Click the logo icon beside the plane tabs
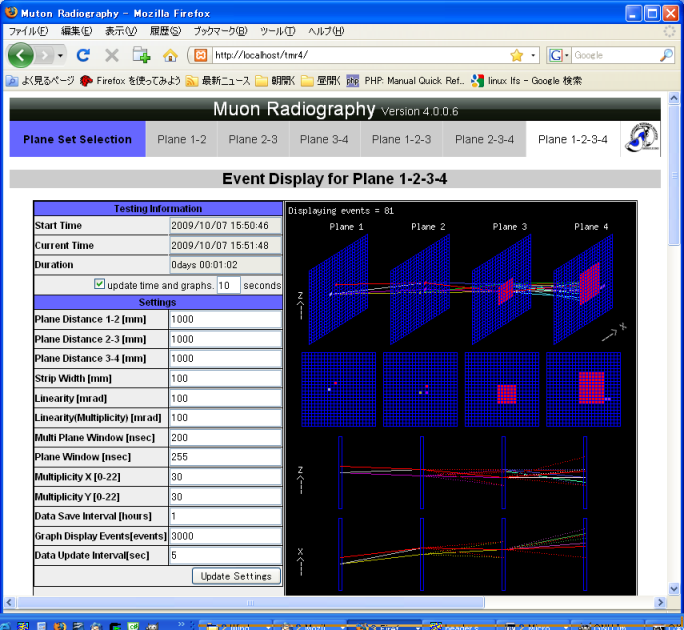The height and width of the screenshot is (630, 684). pos(641,138)
